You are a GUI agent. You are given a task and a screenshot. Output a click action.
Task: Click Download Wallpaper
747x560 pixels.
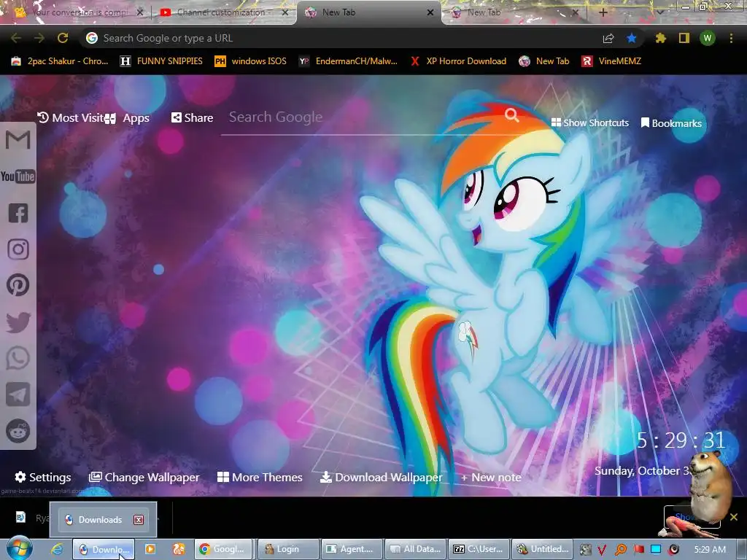point(381,477)
